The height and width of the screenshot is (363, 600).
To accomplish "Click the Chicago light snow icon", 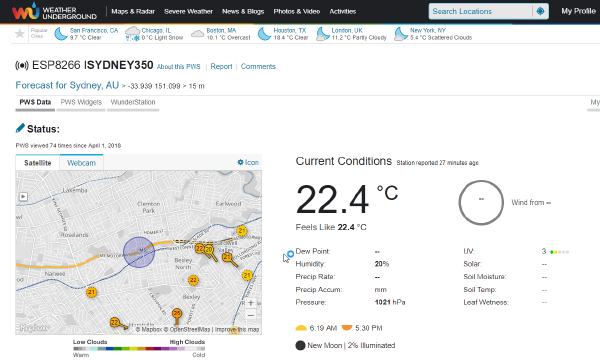I will [x=132, y=34].
